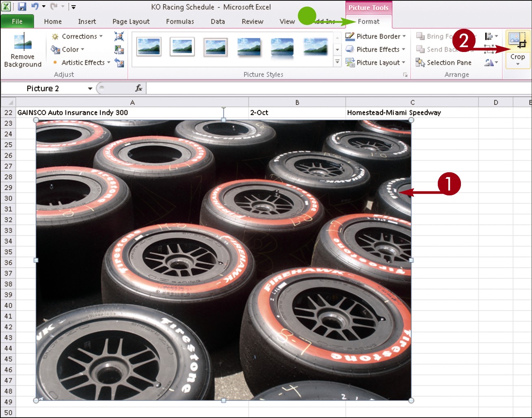Click the Select All corner of the sheet
The width and height of the screenshot is (532, 418).
(x=8, y=102)
